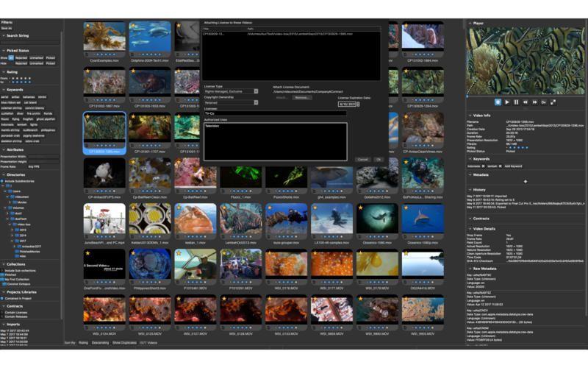This screenshot has height=368, width=588.
Task: Click star on Kelden2013OEMA thumbnail
Action: coord(133,208)
